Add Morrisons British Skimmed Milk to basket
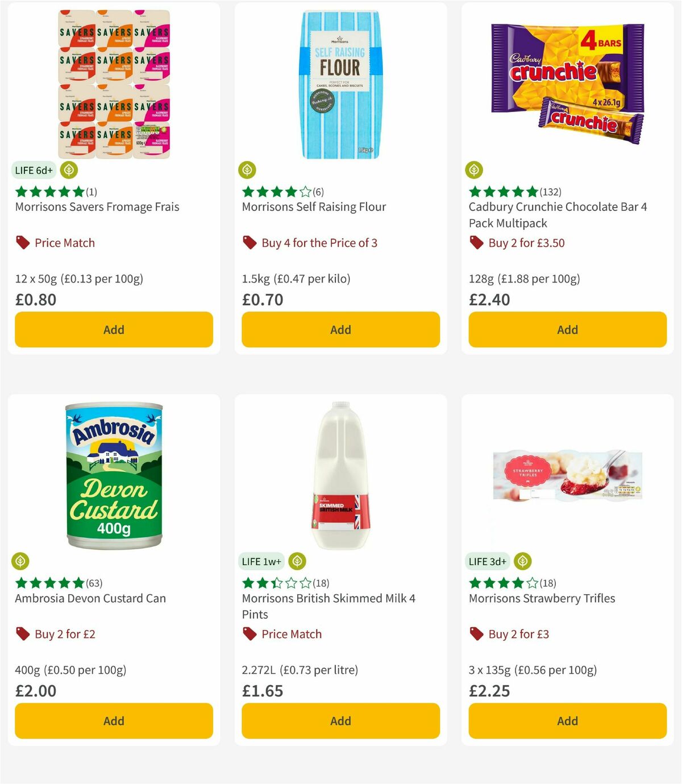 [340, 721]
